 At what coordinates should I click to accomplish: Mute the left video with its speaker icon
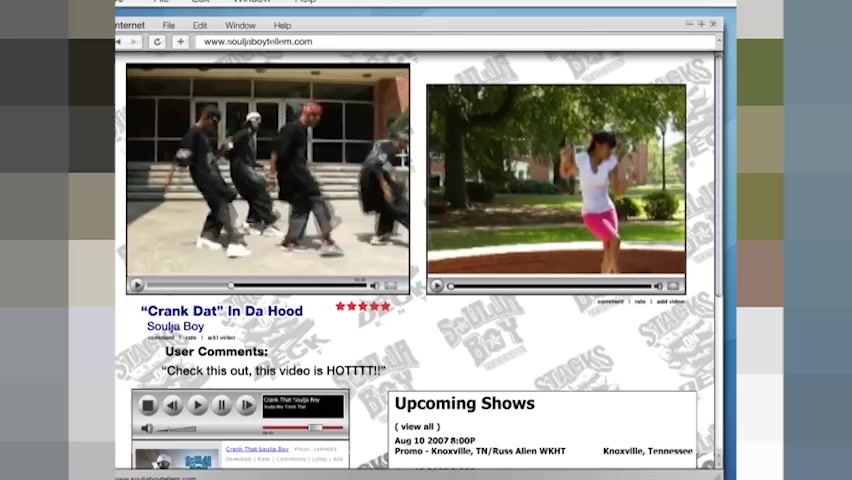374,285
